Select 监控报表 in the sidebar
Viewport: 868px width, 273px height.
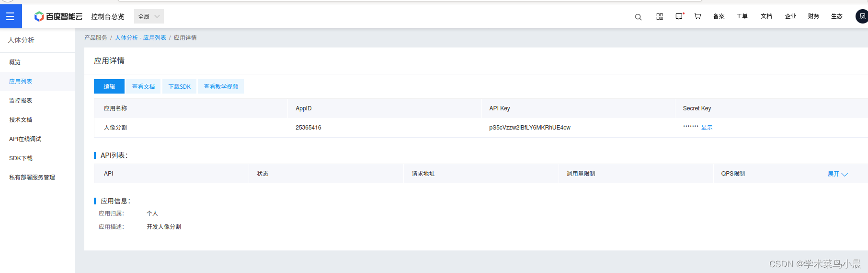pos(37,101)
